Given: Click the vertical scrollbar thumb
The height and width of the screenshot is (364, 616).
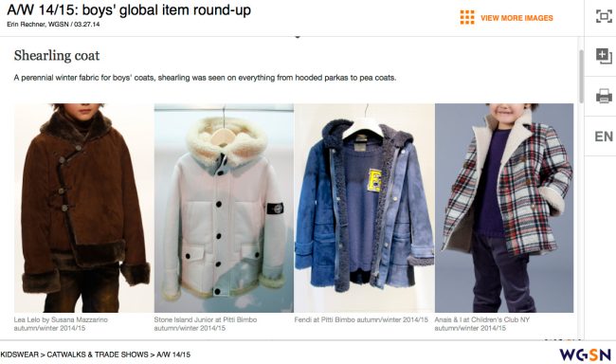Looking at the screenshot, I should [581, 76].
